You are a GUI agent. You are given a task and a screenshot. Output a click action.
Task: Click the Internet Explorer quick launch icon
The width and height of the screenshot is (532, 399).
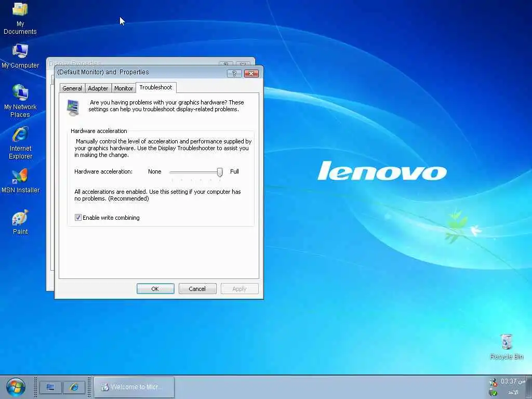[74, 387]
